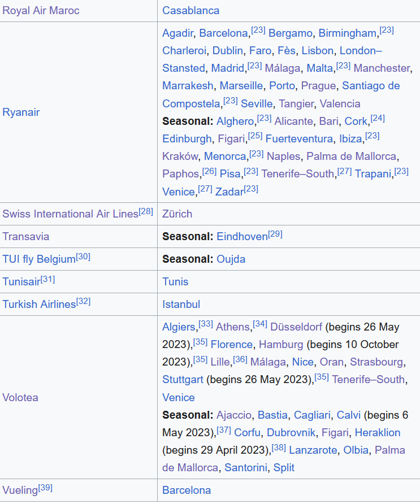Open the Ryanair airline link
The image size is (420, 504).
(21, 112)
